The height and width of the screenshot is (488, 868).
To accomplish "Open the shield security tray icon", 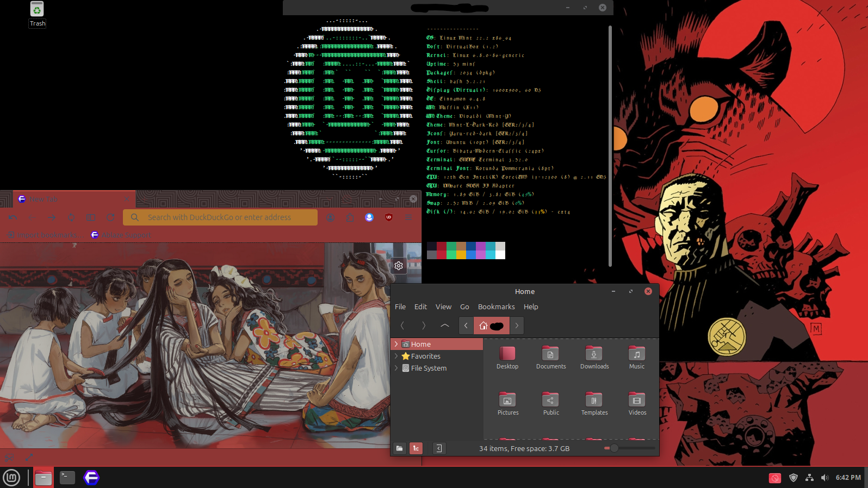I will [793, 478].
